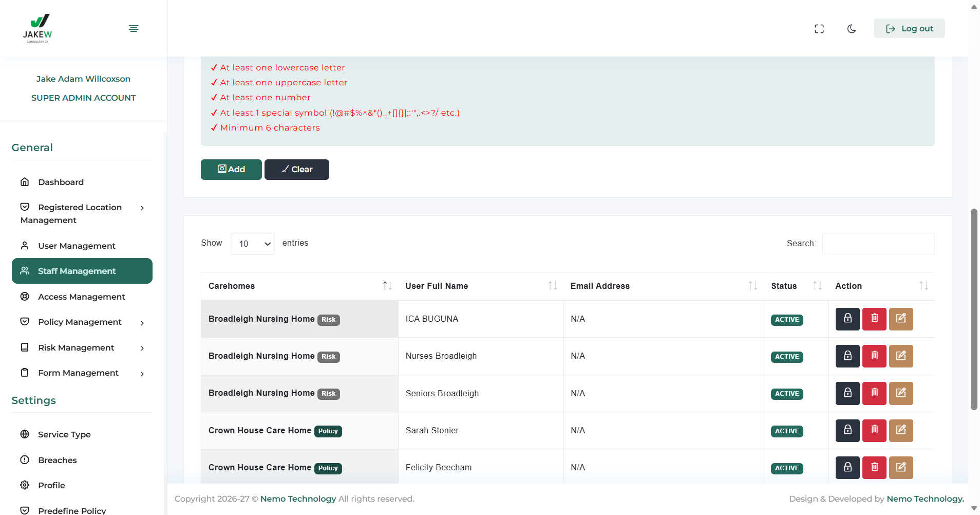The height and width of the screenshot is (515, 980).
Task: Click the Log out button
Action: pos(909,29)
